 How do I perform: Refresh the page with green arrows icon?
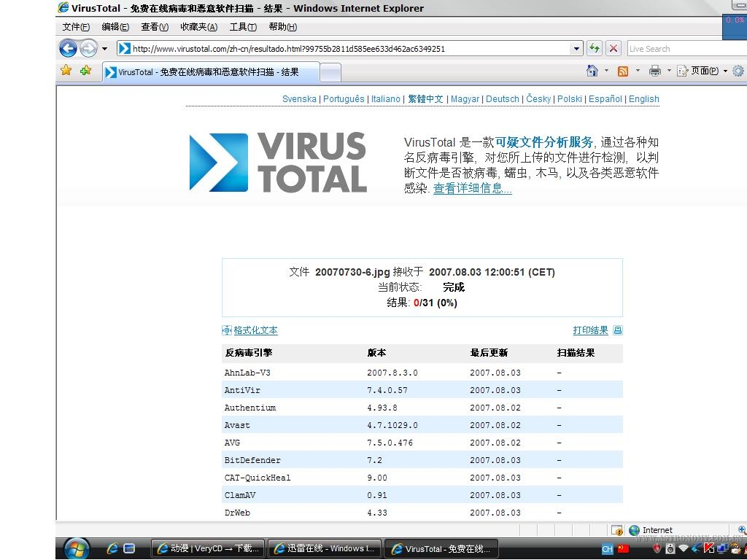tap(594, 49)
